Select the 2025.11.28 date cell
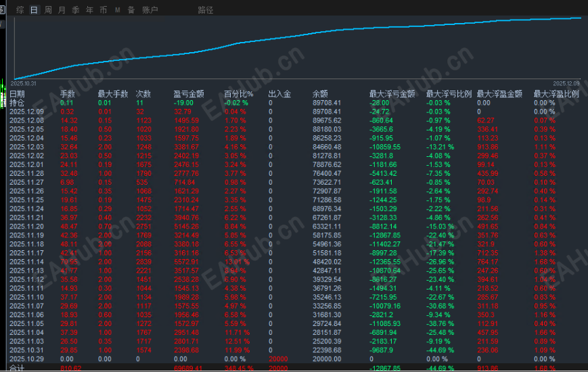Image resolution: width=588 pixels, height=372 pixels. (26, 174)
